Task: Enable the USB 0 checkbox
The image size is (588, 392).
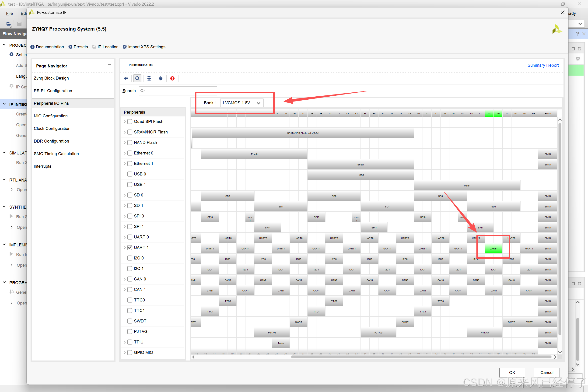Action: point(130,174)
